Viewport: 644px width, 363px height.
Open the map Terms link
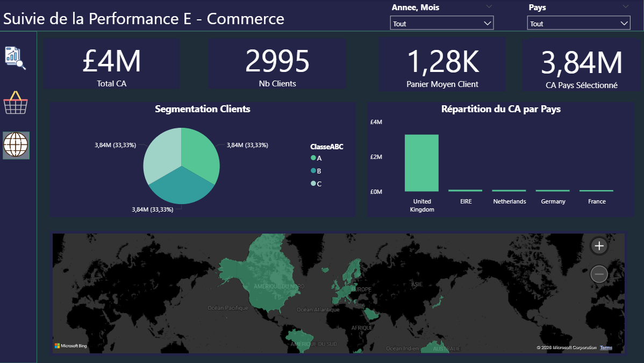[606, 347]
